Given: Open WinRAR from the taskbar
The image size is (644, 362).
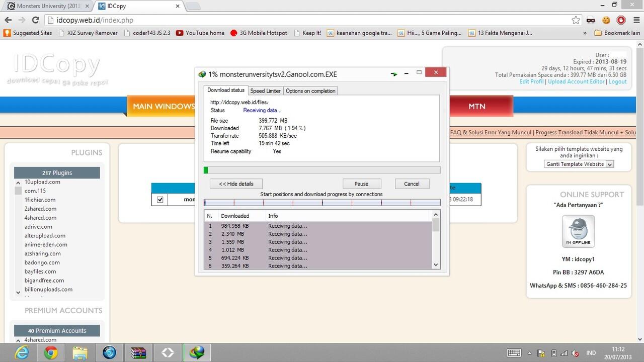Looking at the screenshot, I should tap(138, 352).
